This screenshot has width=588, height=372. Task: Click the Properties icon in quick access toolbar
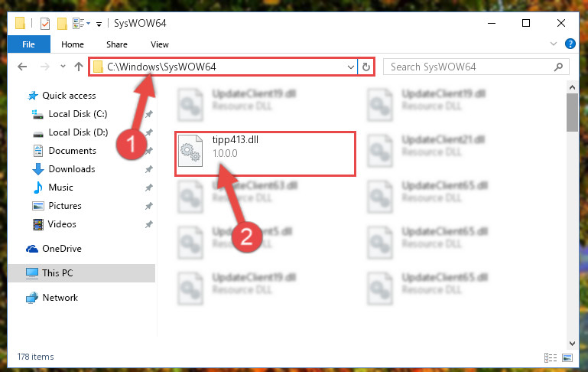click(x=44, y=23)
